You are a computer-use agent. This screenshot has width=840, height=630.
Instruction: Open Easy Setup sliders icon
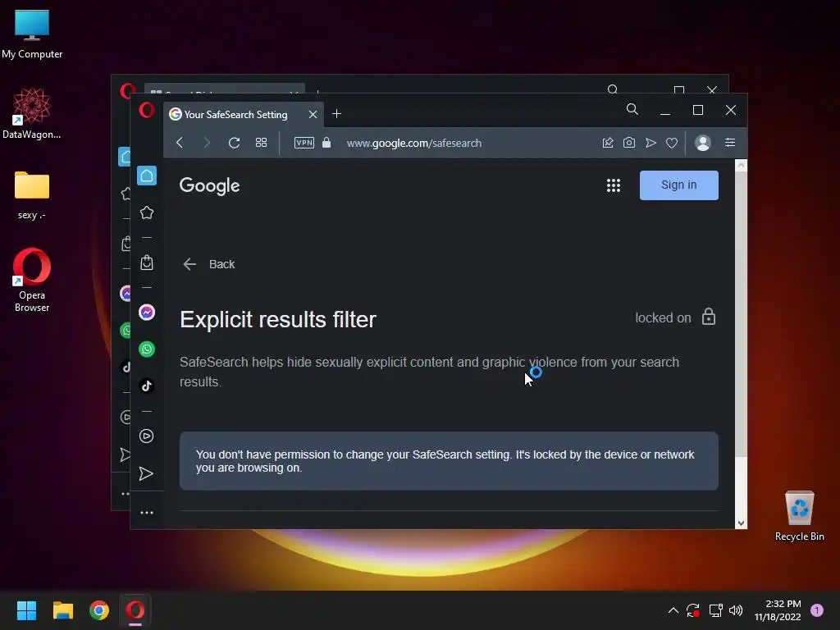click(x=729, y=143)
